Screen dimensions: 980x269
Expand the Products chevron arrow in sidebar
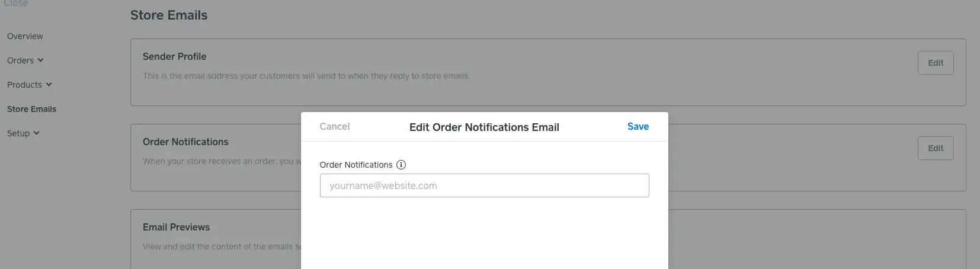click(49, 85)
